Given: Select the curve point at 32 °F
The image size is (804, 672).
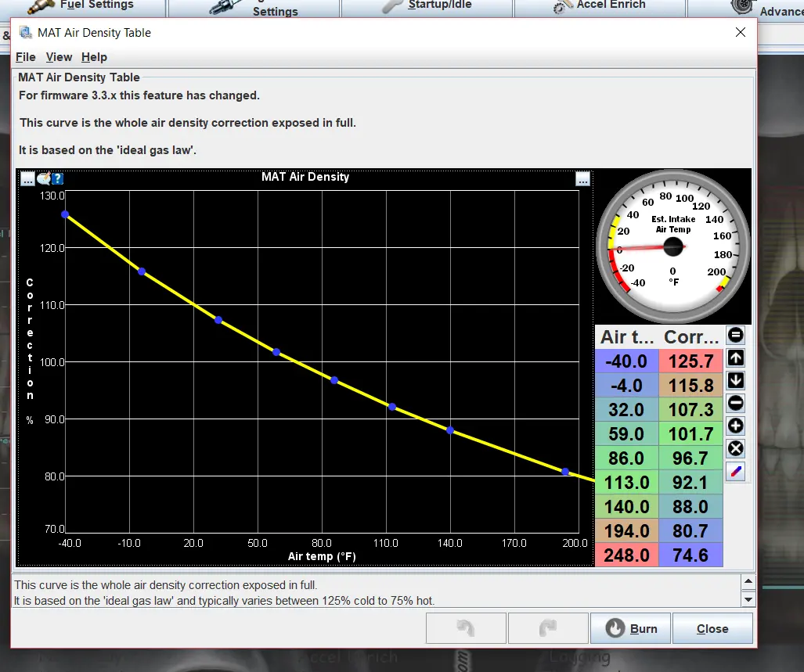Looking at the screenshot, I should point(218,320).
